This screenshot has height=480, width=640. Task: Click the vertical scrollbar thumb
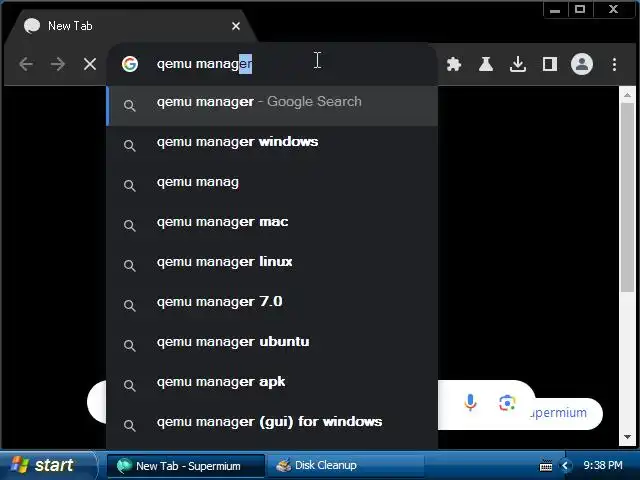(x=627, y=198)
